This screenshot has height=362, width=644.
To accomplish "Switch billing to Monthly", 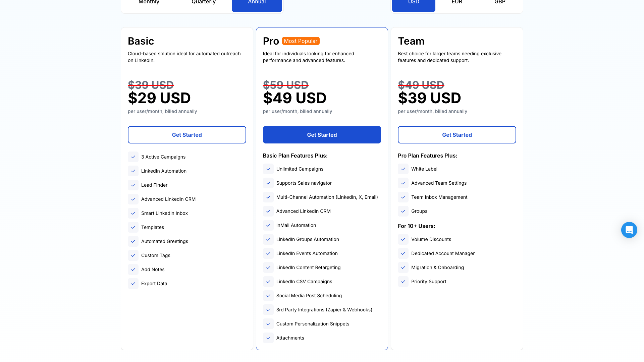I will pyautogui.click(x=149, y=3).
